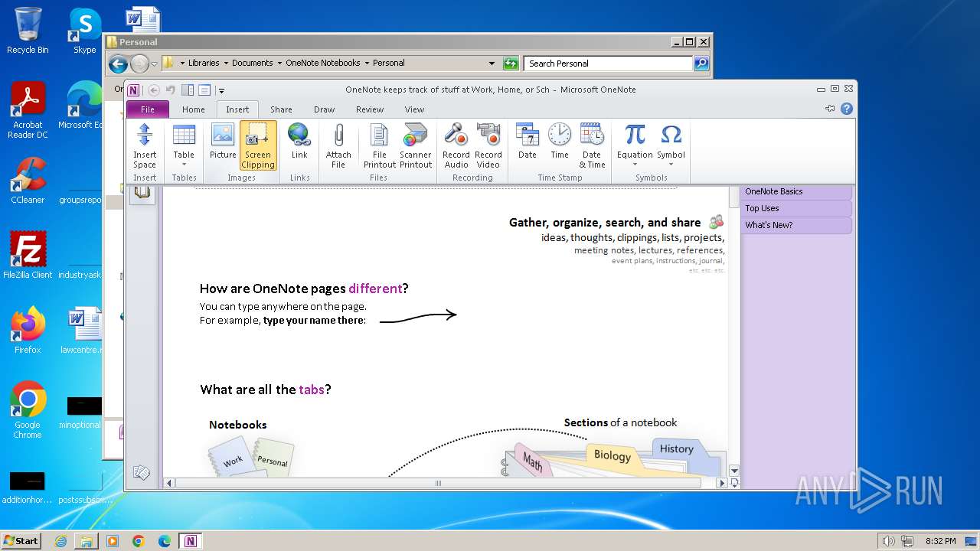The image size is (980, 551).
Task: Open CCleaner desktop shortcut
Action: (28, 181)
